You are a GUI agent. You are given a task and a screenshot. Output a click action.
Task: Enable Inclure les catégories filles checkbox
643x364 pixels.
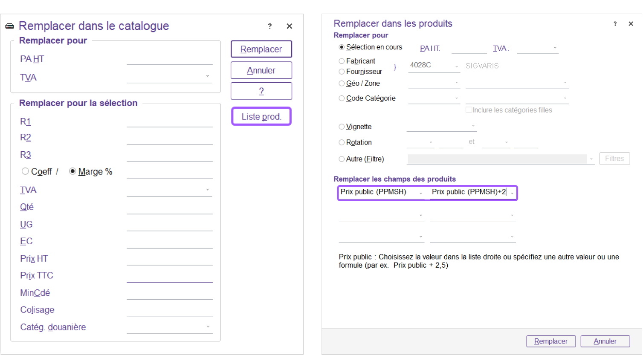pos(469,110)
